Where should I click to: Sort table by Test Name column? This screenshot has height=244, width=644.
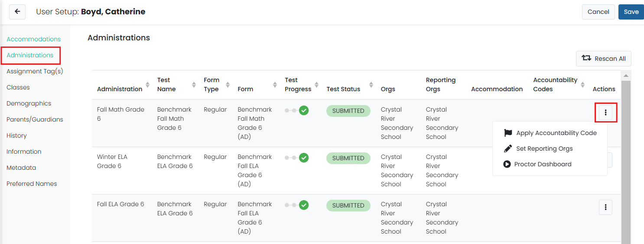point(194,85)
